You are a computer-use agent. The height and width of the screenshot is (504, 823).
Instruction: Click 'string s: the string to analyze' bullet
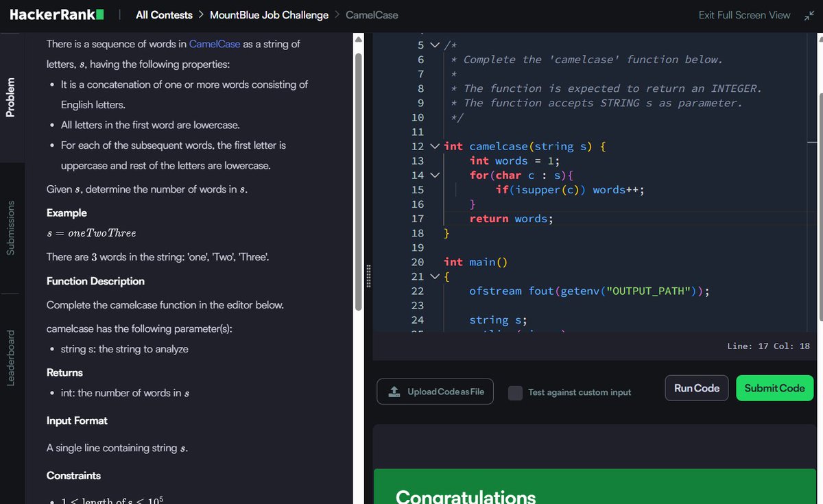tap(124, 349)
